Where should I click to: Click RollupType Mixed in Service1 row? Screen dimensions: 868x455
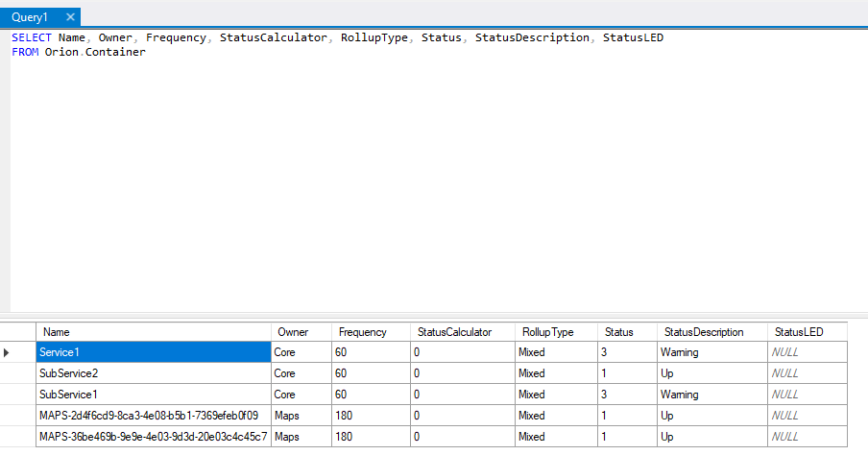[x=556, y=352]
